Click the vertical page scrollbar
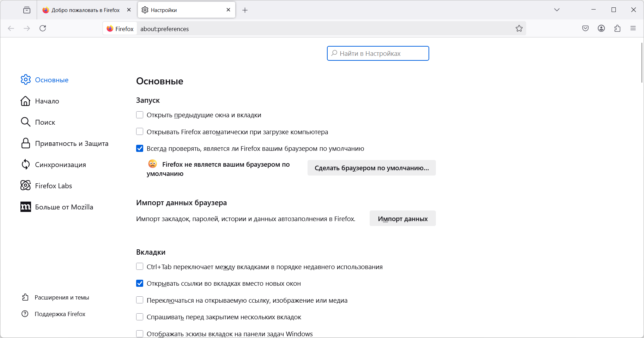The height and width of the screenshot is (338, 644). coord(642,63)
